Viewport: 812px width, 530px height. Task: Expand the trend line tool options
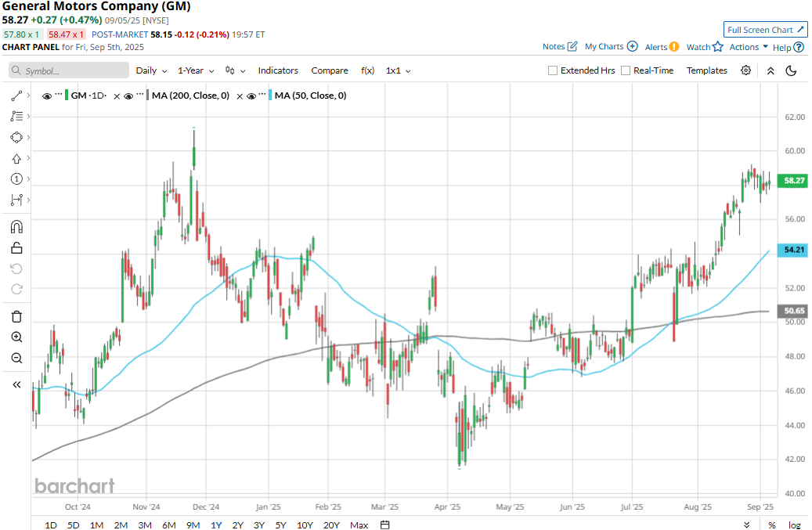(x=28, y=96)
